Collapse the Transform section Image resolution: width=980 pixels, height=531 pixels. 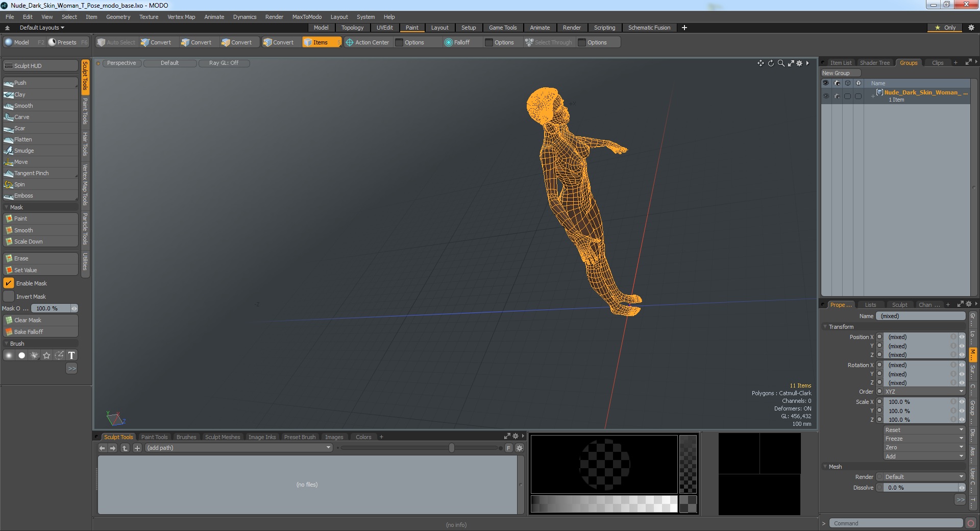826,327
